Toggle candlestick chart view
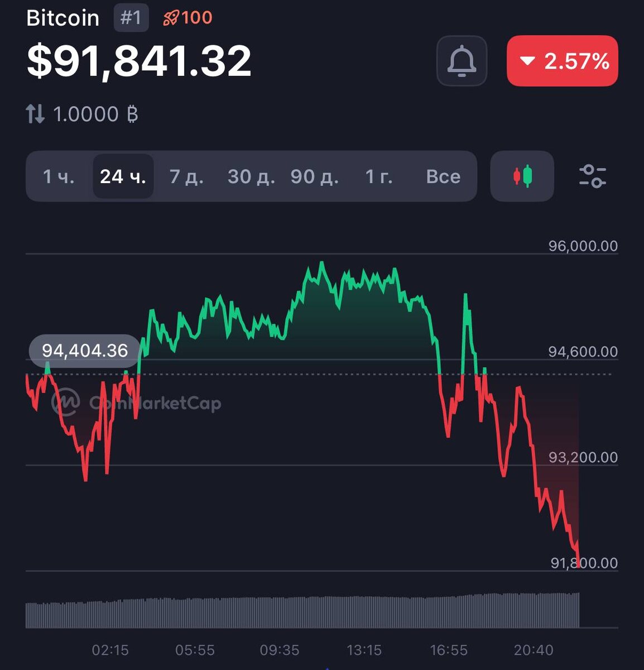This screenshot has width=644, height=670. pos(522,176)
